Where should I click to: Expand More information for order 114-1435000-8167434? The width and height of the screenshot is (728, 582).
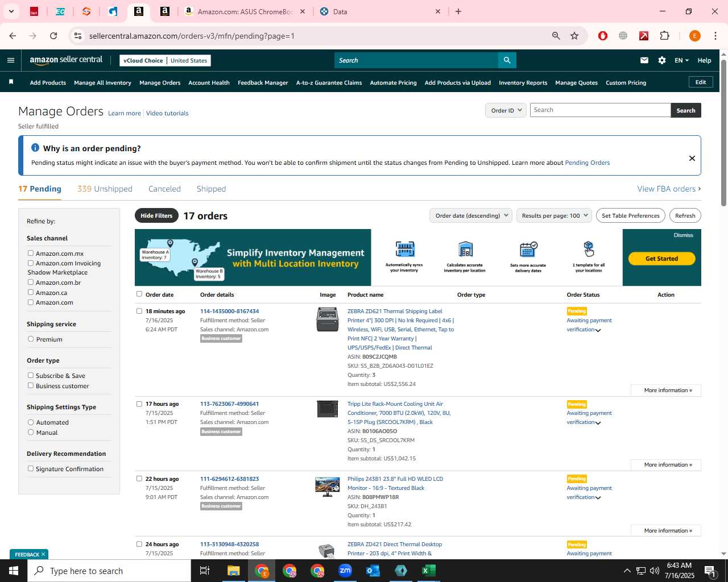pyautogui.click(x=666, y=390)
